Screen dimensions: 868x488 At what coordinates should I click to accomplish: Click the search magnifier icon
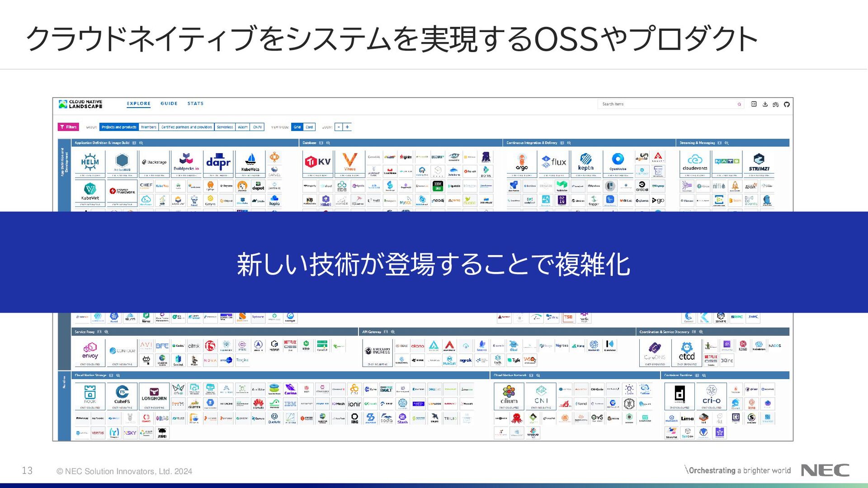point(740,104)
